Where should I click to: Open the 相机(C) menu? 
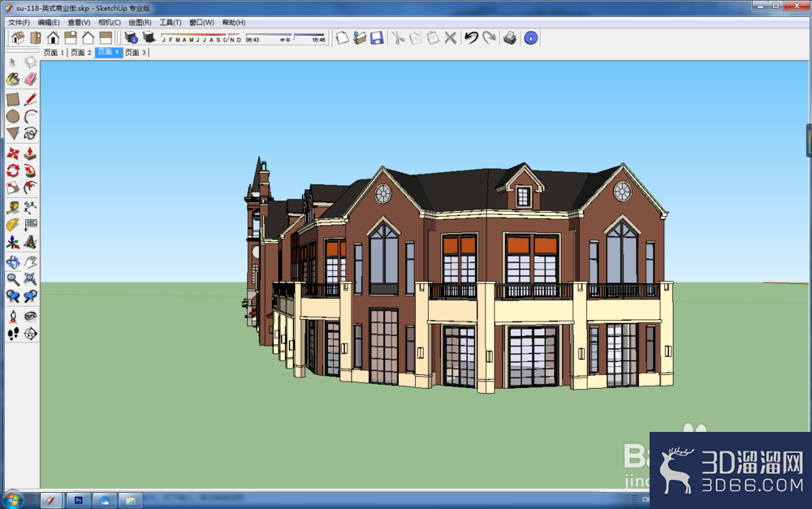[x=110, y=22]
